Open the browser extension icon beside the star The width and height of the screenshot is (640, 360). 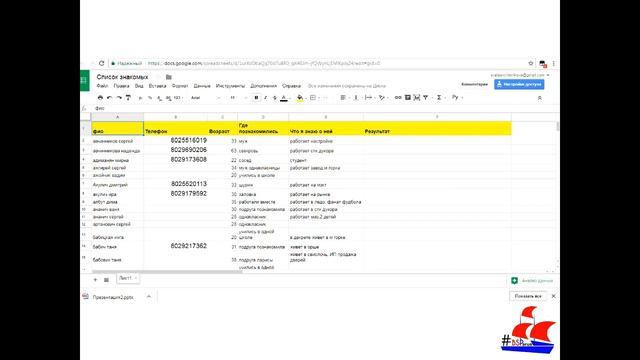pos(542,64)
